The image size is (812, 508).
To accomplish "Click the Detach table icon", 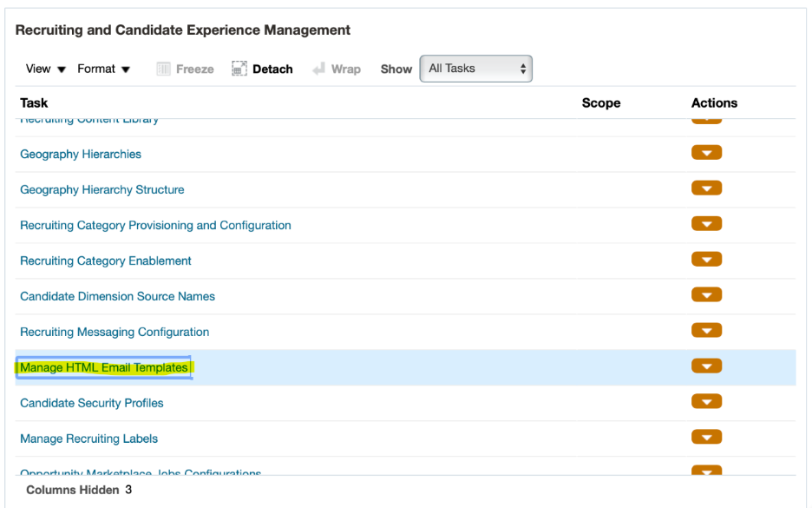I will click(x=239, y=69).
